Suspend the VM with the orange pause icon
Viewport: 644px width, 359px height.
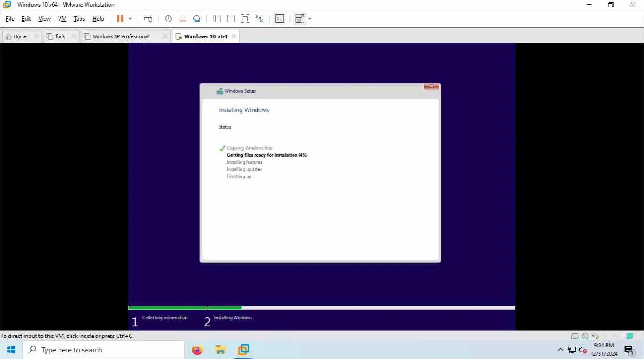120,19
